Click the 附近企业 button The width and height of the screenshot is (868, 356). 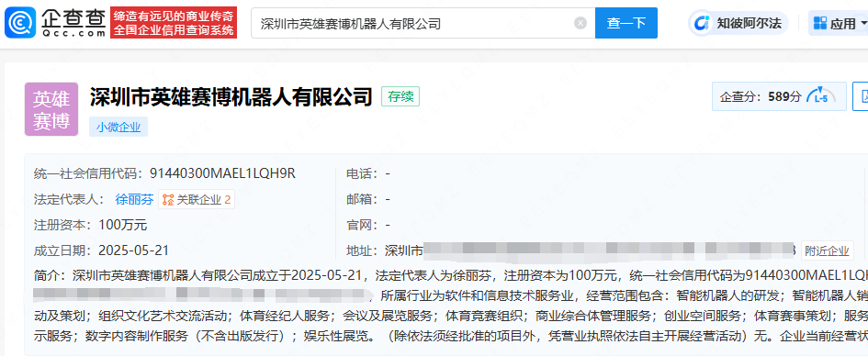pyautogui.click(x=827, y=251)
